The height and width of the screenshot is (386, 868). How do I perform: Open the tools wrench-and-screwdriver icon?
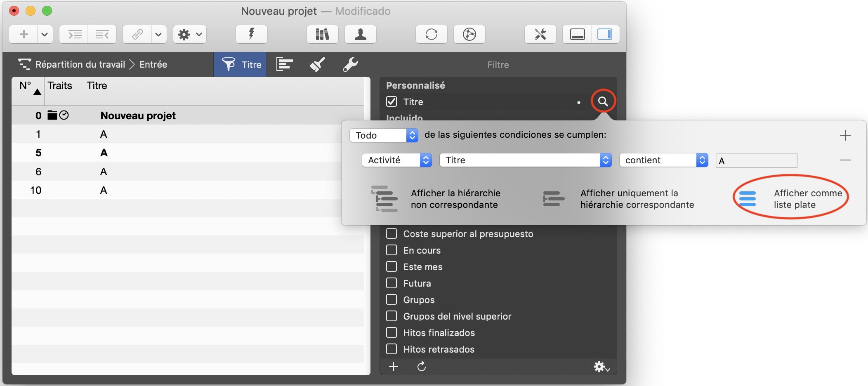(540, 34)
